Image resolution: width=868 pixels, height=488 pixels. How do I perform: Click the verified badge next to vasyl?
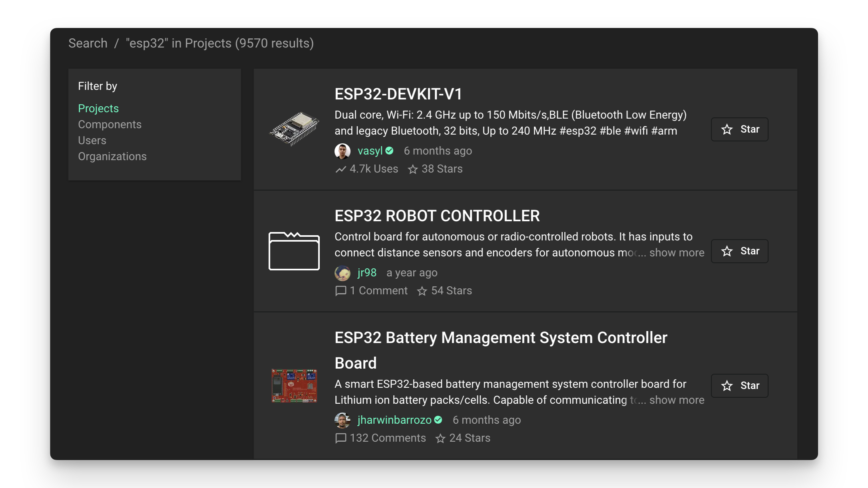point(390,151)
